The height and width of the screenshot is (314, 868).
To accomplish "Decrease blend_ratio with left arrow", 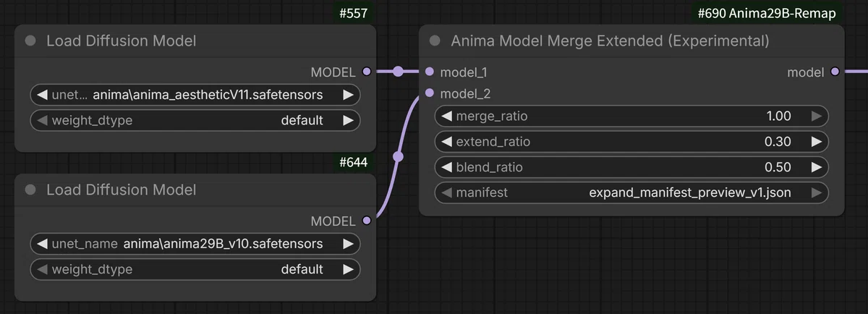I will (x=446, y=167).
